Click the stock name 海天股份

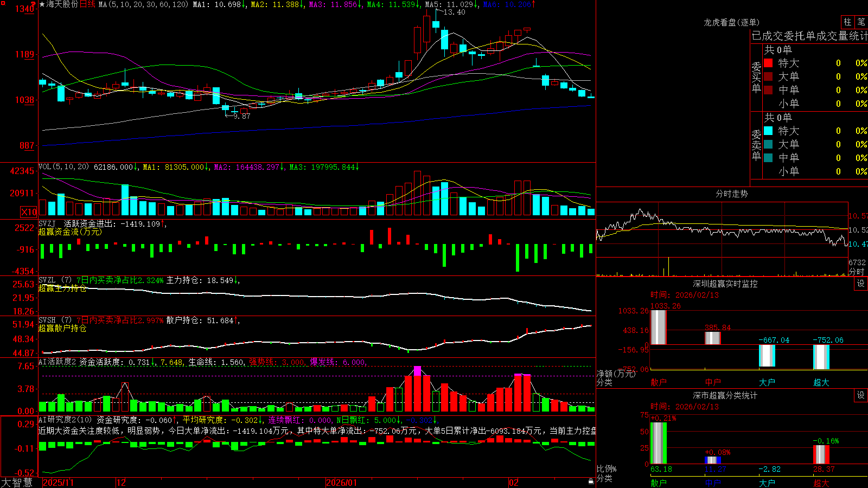click(62, 4)
